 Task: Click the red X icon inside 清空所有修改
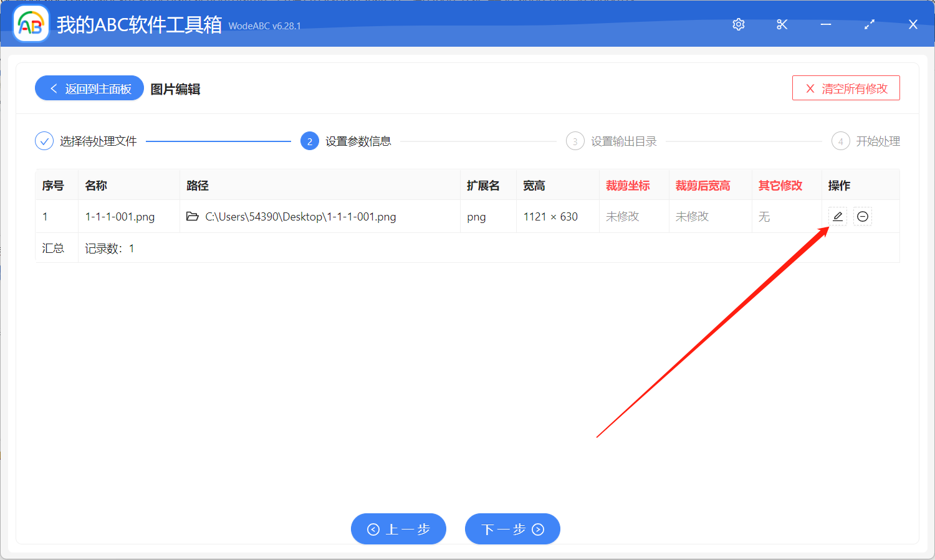[810, 88]
